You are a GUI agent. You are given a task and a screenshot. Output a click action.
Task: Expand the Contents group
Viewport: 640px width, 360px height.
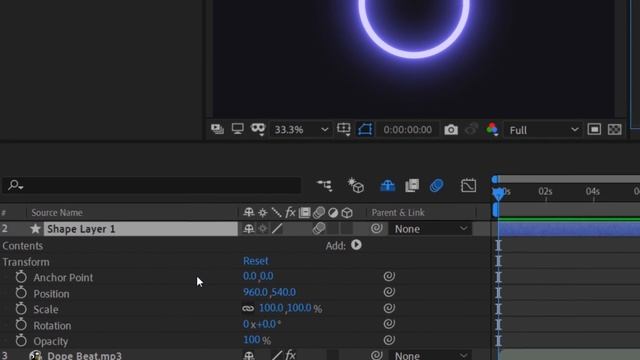click(22, 246)
